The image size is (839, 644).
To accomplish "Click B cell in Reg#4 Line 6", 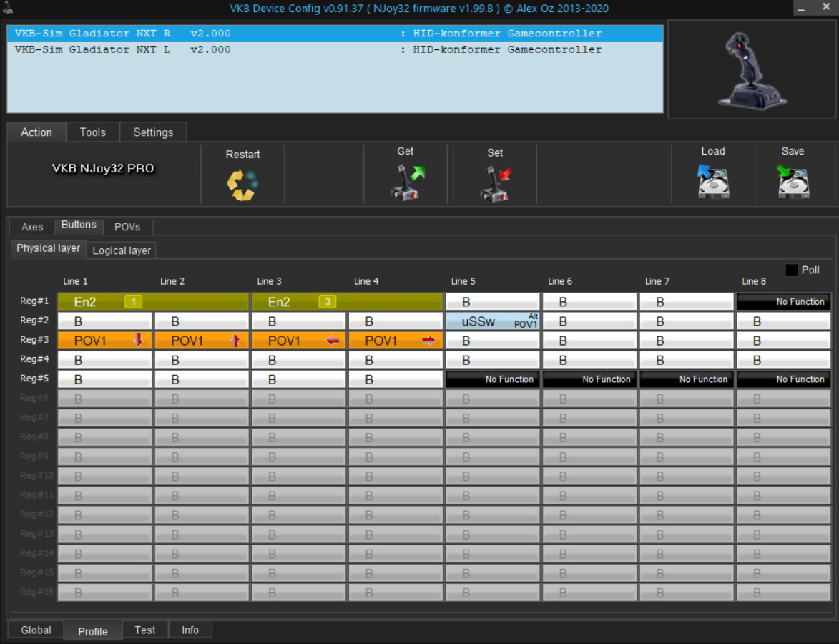I will (589, 360).
